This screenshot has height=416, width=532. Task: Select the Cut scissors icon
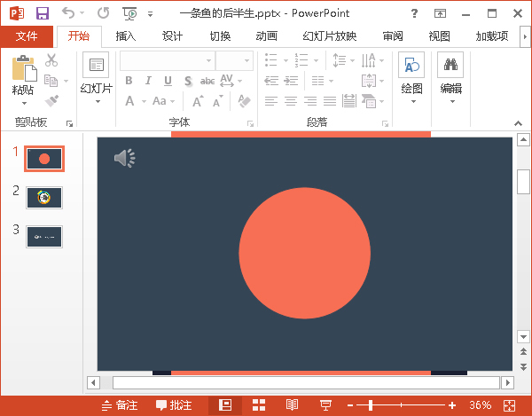(x=51, y=60)
